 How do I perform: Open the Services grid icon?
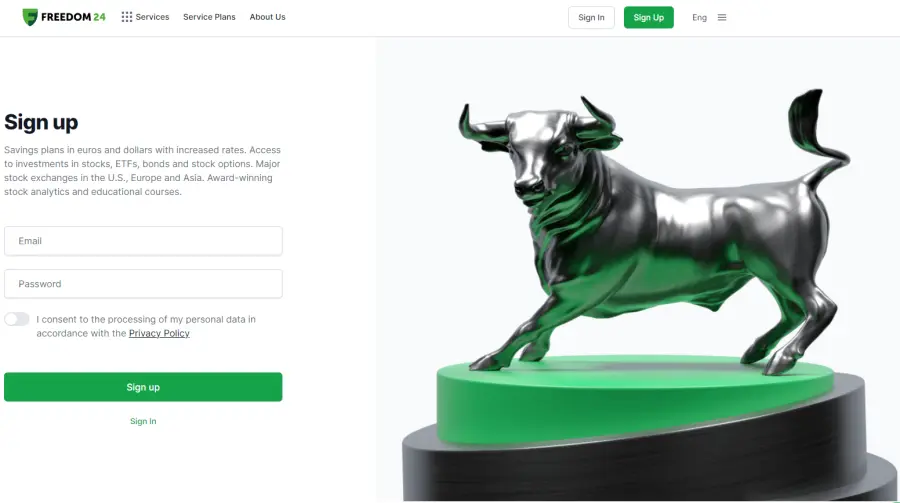(x=127, y=17)
